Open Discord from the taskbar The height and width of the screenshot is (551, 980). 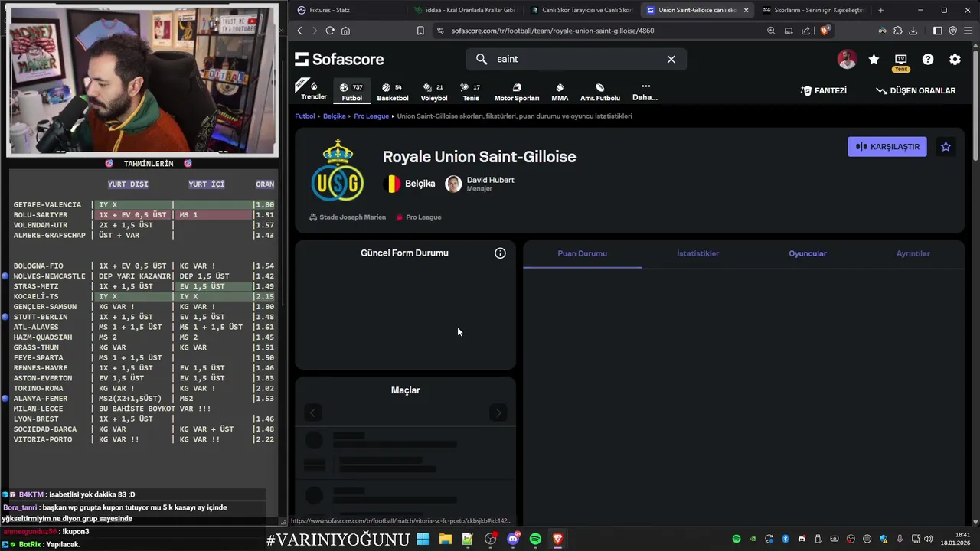513,539
